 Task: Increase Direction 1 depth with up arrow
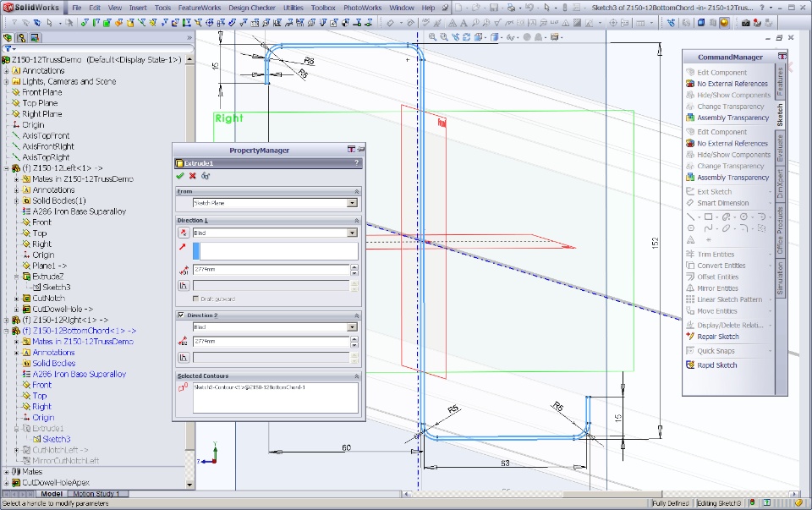coord(354,267)
